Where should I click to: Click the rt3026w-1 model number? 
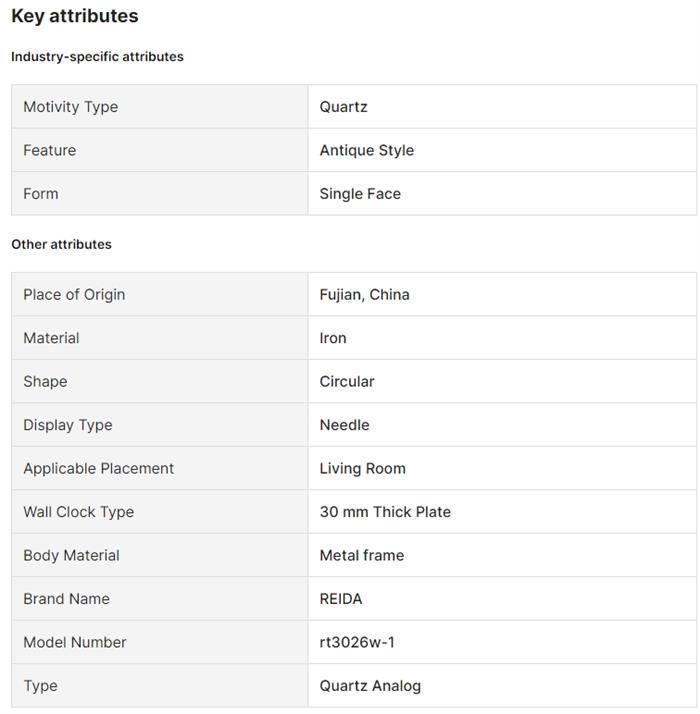[357, 642]
